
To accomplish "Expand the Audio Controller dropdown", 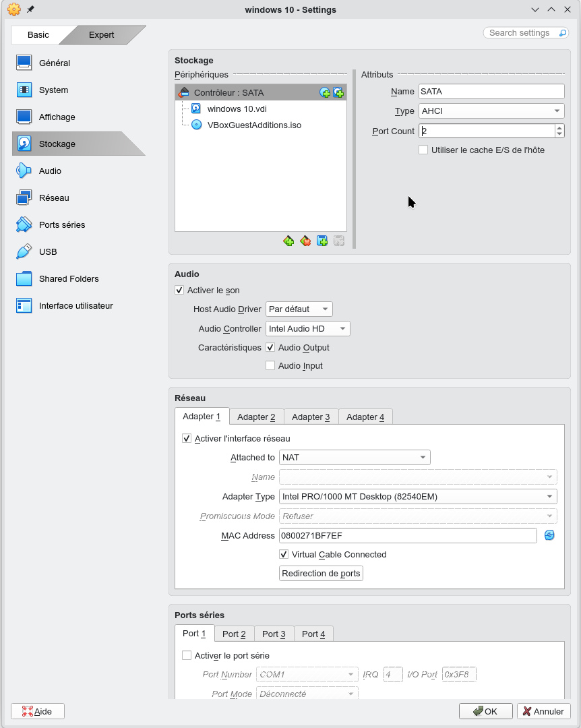I will point(307,329).
